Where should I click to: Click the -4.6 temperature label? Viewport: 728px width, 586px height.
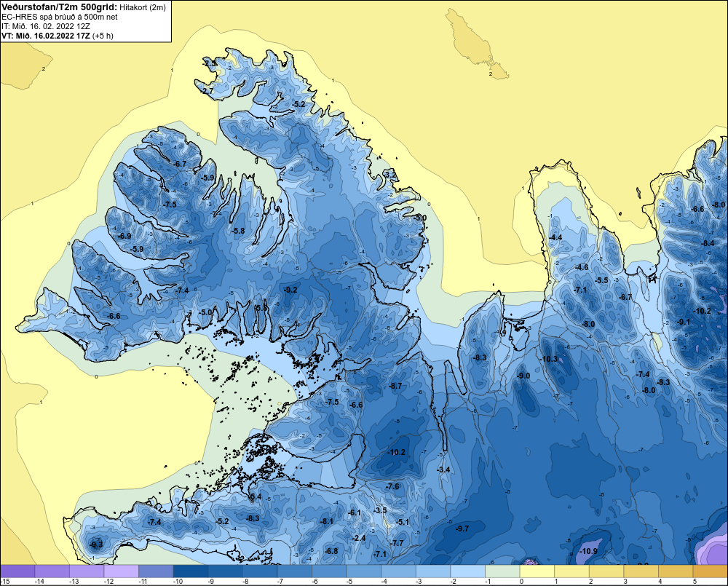tap(581, 267)
